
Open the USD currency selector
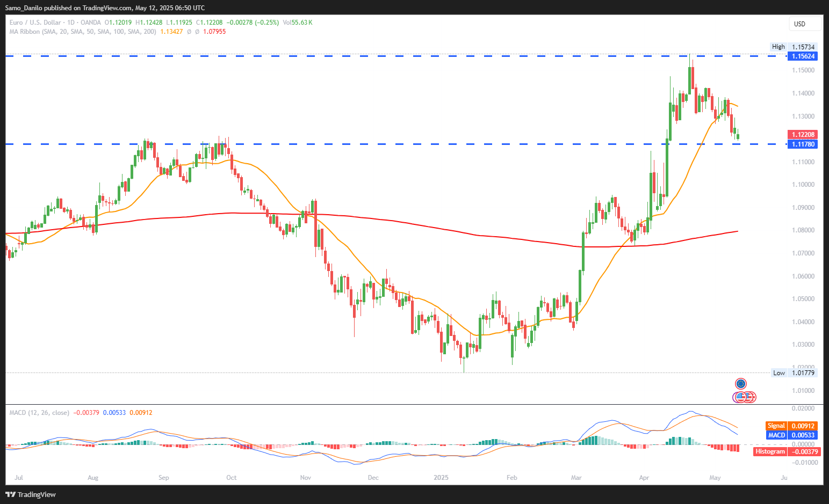click(804, 24)
